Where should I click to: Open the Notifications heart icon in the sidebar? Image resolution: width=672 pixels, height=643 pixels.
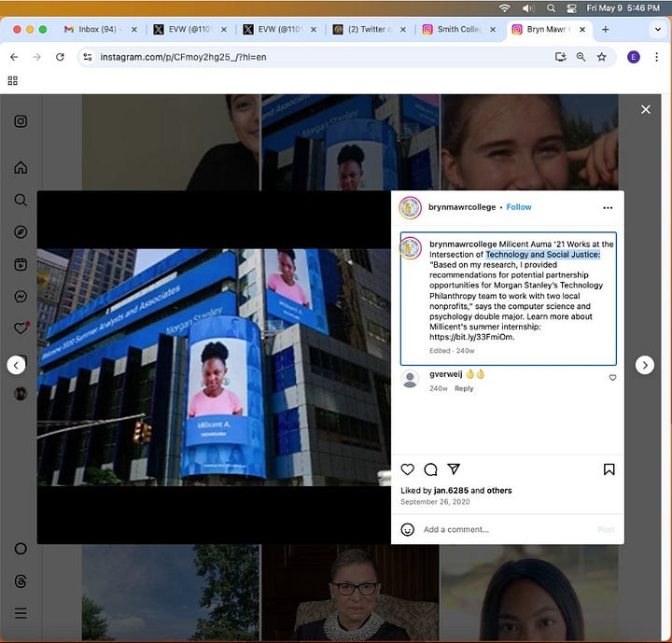[21, 328]
